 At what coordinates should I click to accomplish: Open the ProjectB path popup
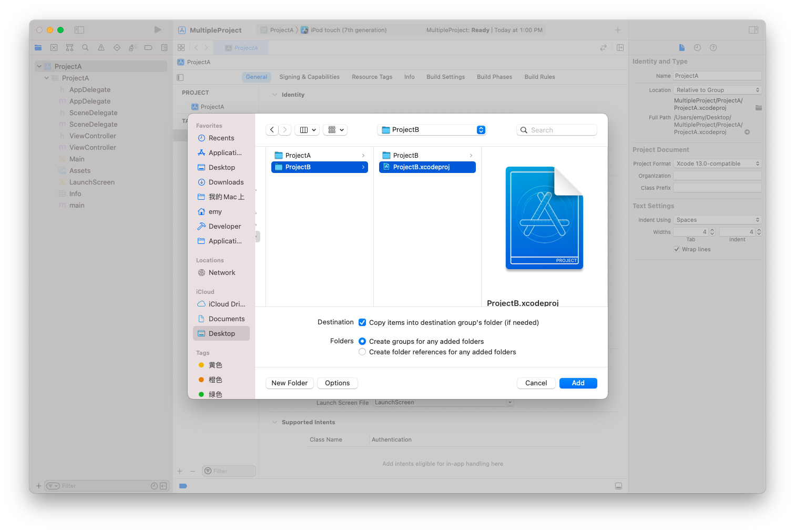pyautogui.click(x=432, y=130)
